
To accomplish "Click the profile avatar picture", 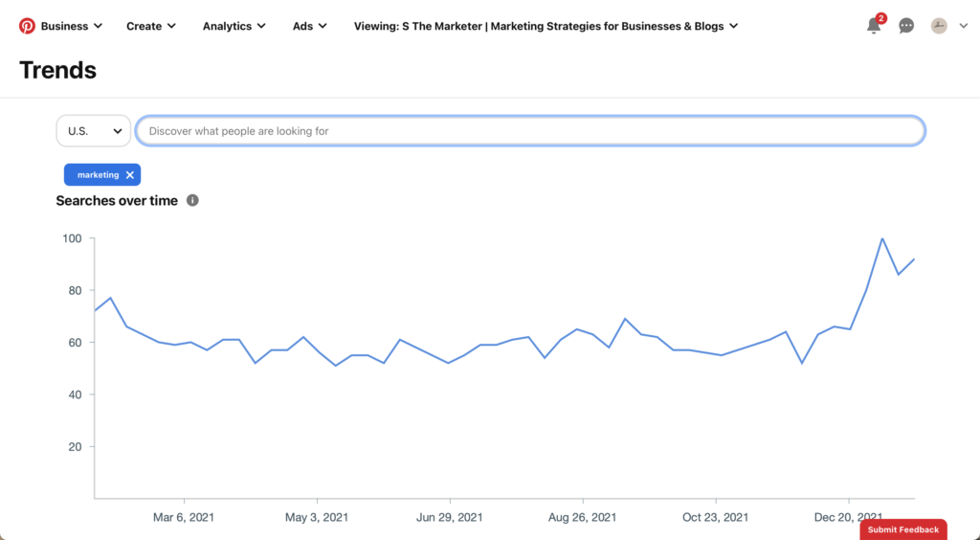I will point(939,26).
